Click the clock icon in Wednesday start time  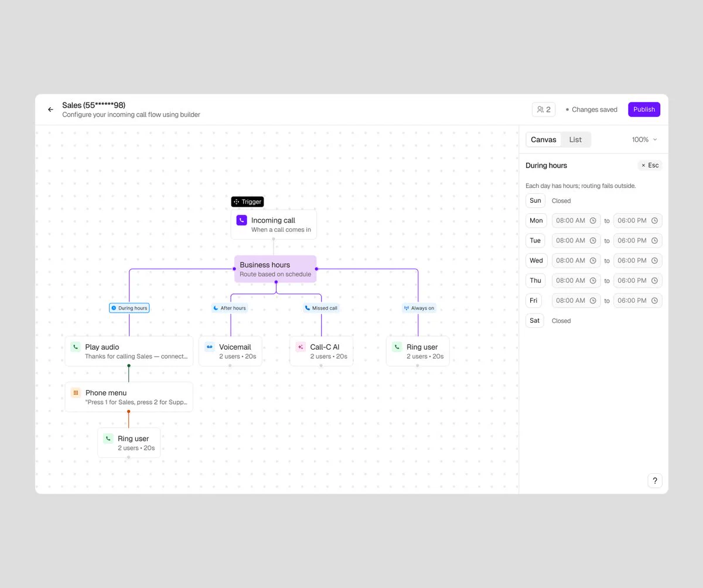tap(593, 261)
